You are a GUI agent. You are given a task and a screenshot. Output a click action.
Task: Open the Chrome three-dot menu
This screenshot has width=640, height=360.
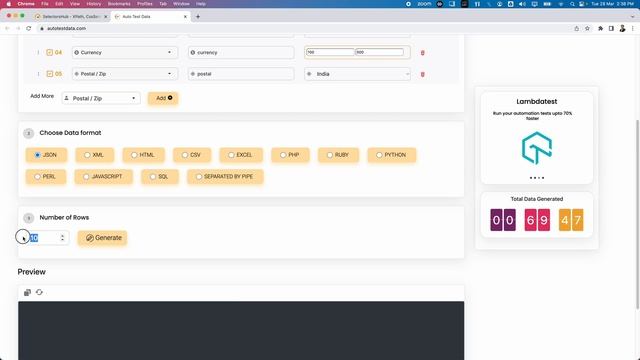pyautogui.click(x=633, y=28)
